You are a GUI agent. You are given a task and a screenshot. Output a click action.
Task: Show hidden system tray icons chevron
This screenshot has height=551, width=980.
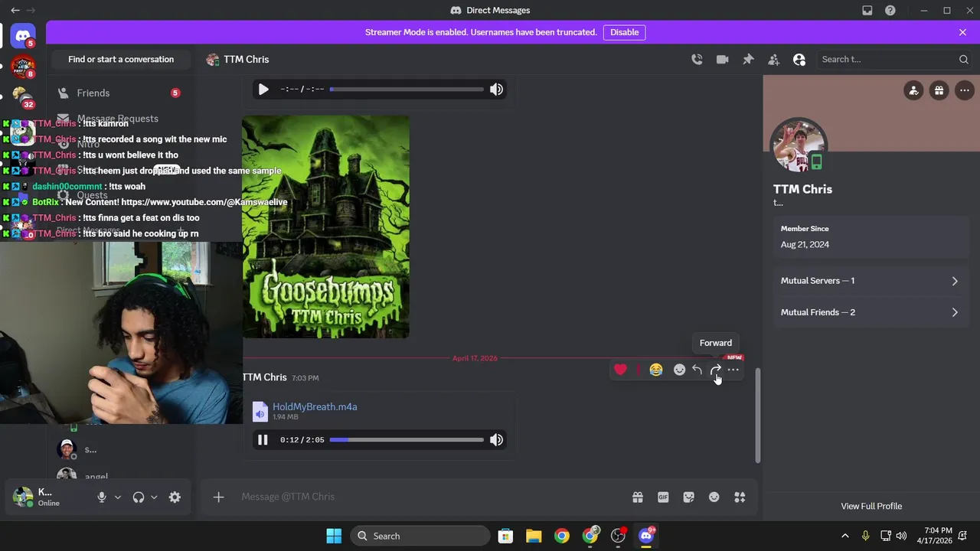pyautogui.click(x=845, y=536)
